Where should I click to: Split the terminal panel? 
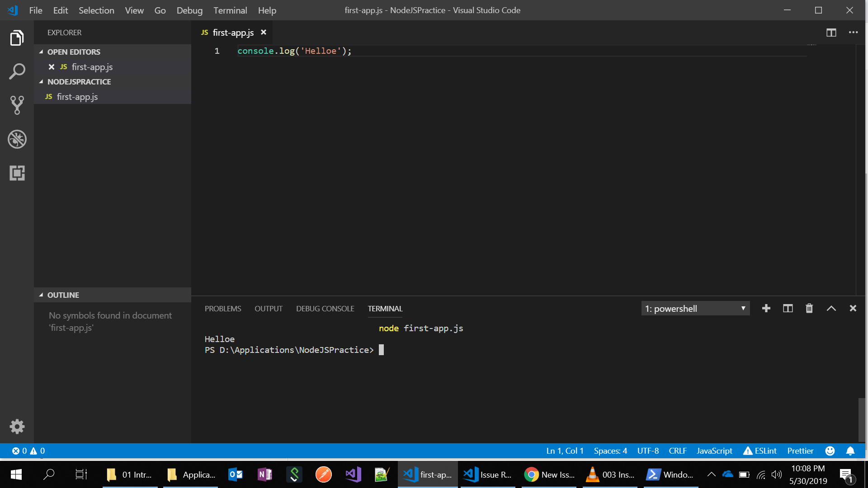tap(788, 308)
